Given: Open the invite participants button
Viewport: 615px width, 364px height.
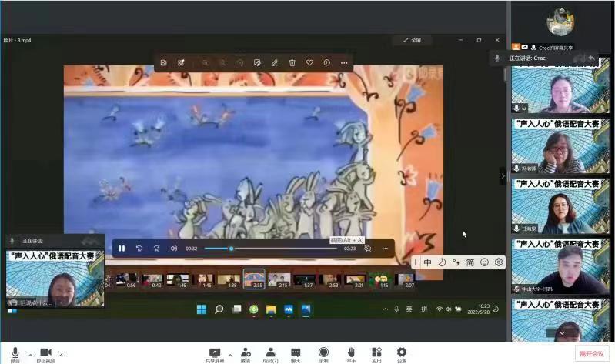Looking at the screenshot, I should tap(246, 355).
